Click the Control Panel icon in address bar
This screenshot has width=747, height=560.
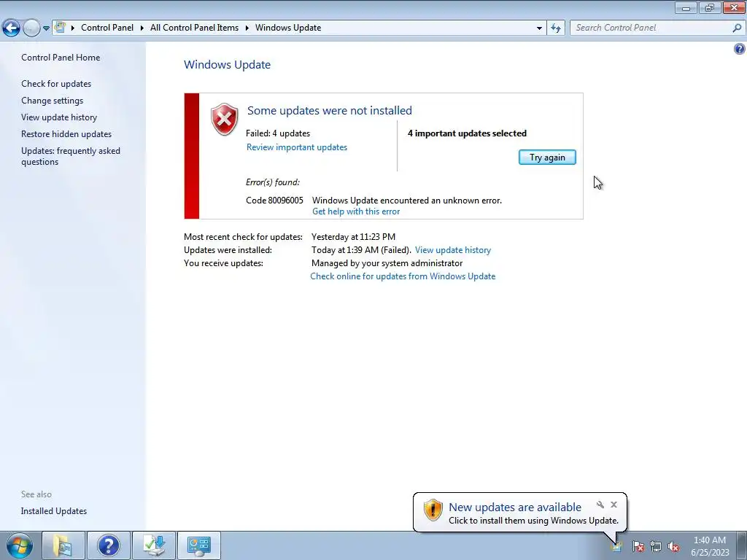point(60,27)
